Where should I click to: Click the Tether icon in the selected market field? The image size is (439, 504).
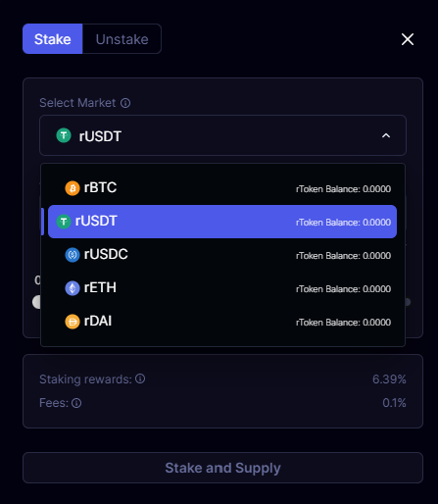(64, 135)
